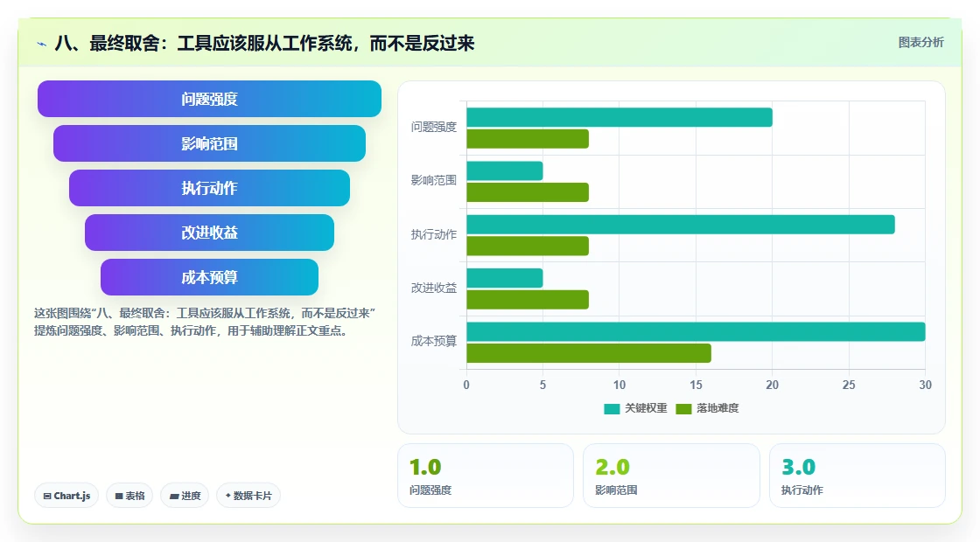
Task: Click the green 落地难度 bar for 影响范围
Action: pos(528,192)
